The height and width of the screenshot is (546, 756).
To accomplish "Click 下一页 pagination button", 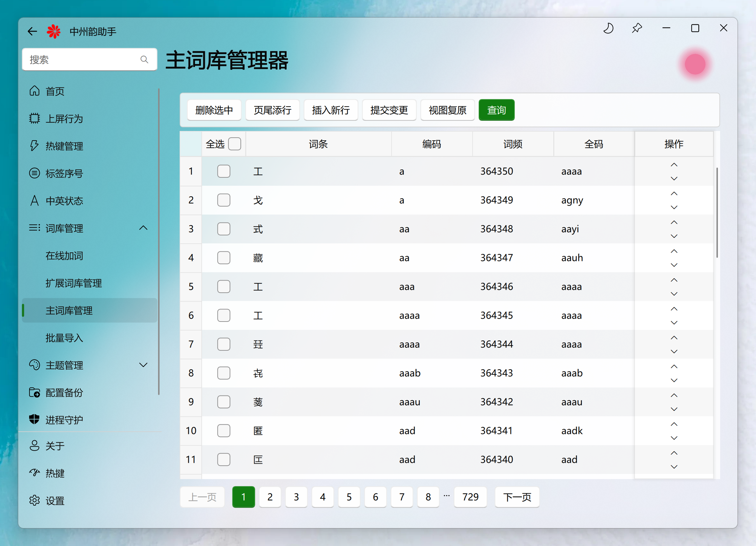I will click(x=517, y=497).
